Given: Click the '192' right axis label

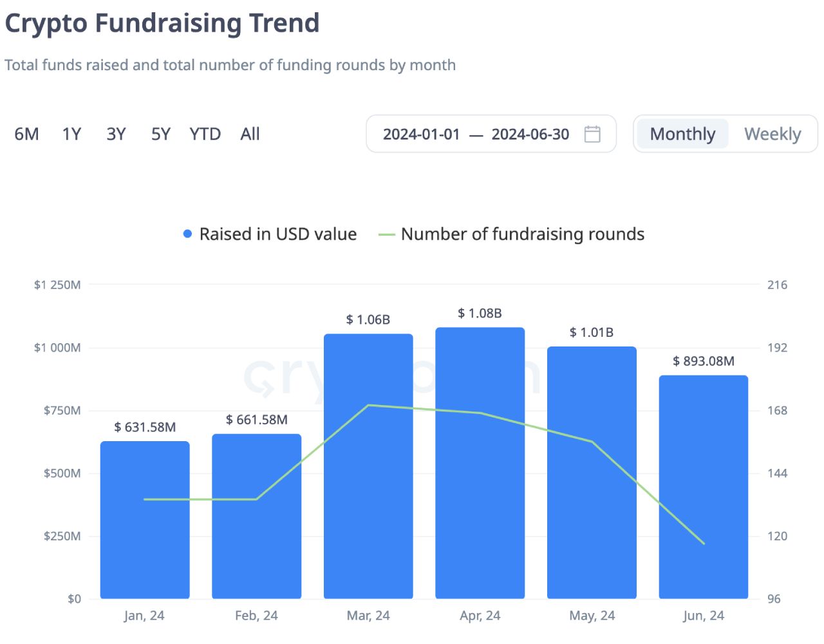Looking at the screenshot, I should point(777,348).
